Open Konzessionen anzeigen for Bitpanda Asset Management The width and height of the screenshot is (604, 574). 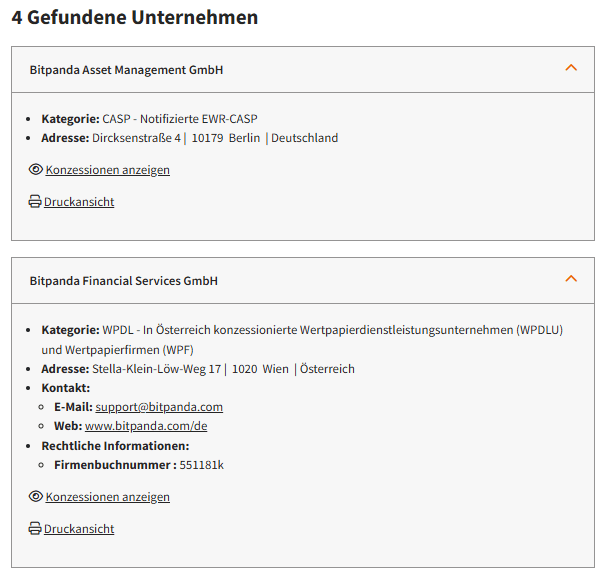tap(107, 170)
